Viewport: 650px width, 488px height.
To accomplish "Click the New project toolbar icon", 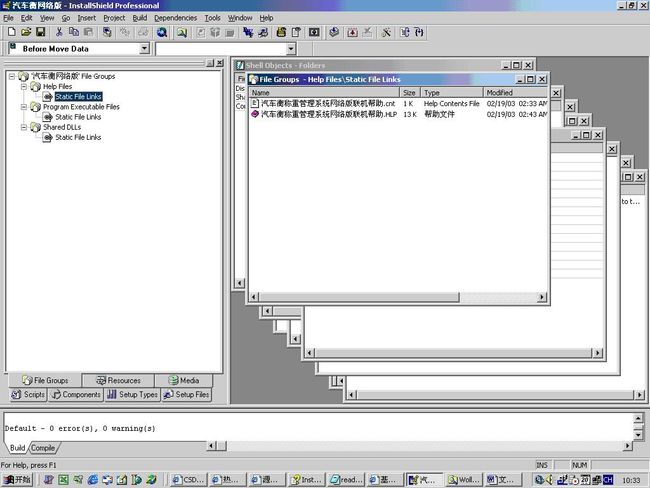I will tap(12, 32).
